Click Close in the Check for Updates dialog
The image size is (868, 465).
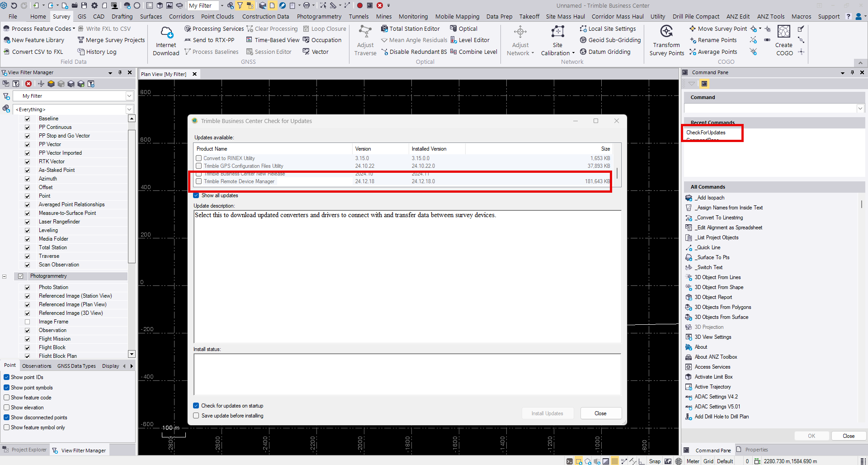[x=600, y=413]
